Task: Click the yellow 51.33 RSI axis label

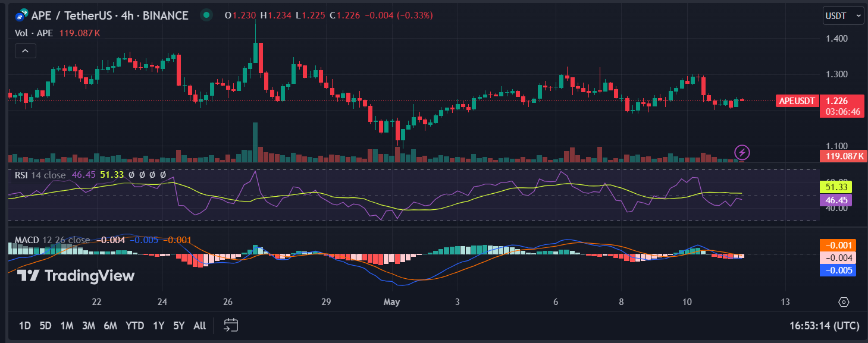Action: click(x=836, y=187)
